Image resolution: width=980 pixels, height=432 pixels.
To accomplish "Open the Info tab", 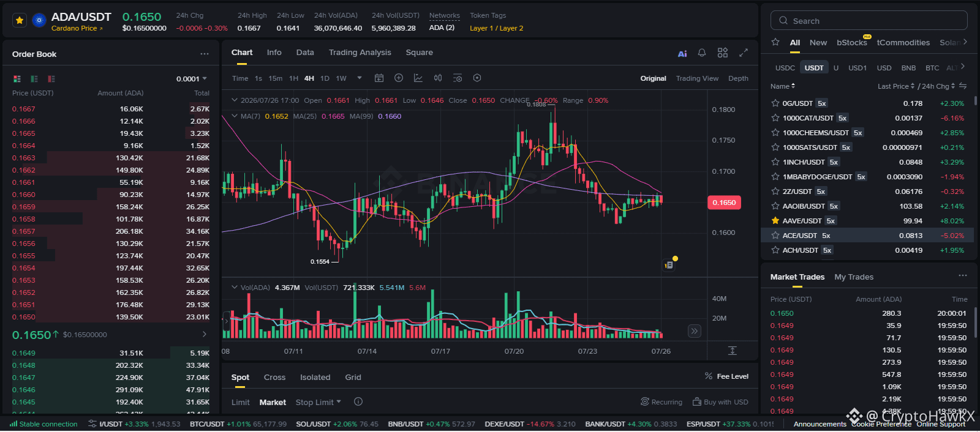I will (274, 53).
